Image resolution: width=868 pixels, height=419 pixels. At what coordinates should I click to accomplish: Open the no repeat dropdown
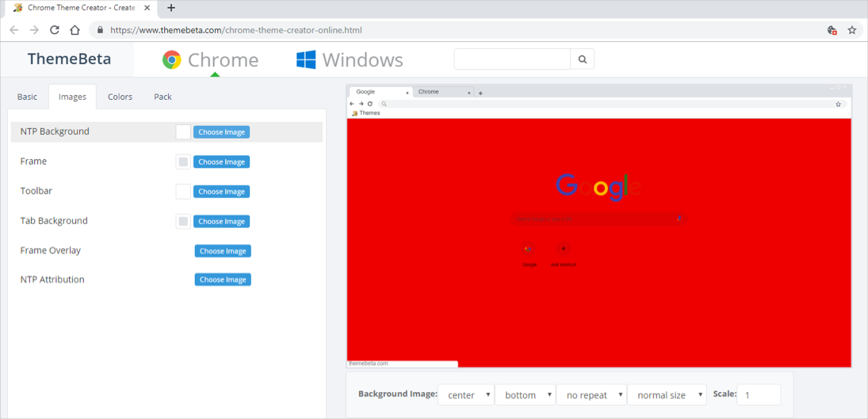click(x=591, y=394)
